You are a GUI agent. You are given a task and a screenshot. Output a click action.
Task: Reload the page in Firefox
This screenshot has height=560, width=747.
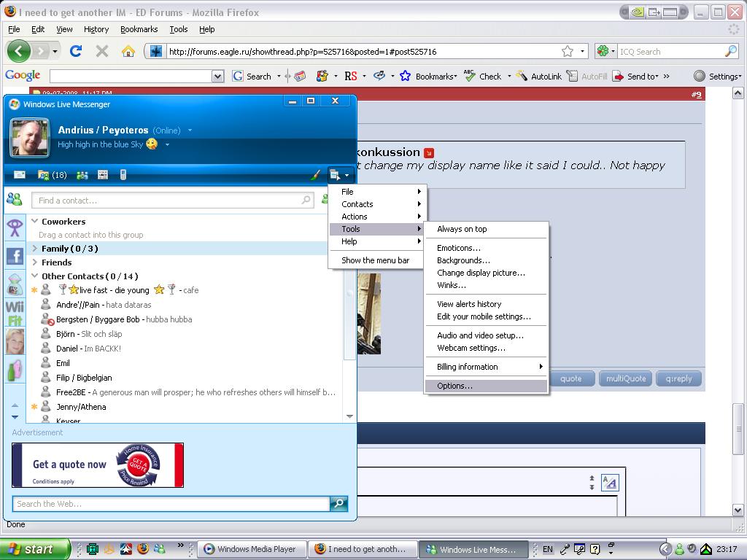pyautogui.click(x=76, y=51)
